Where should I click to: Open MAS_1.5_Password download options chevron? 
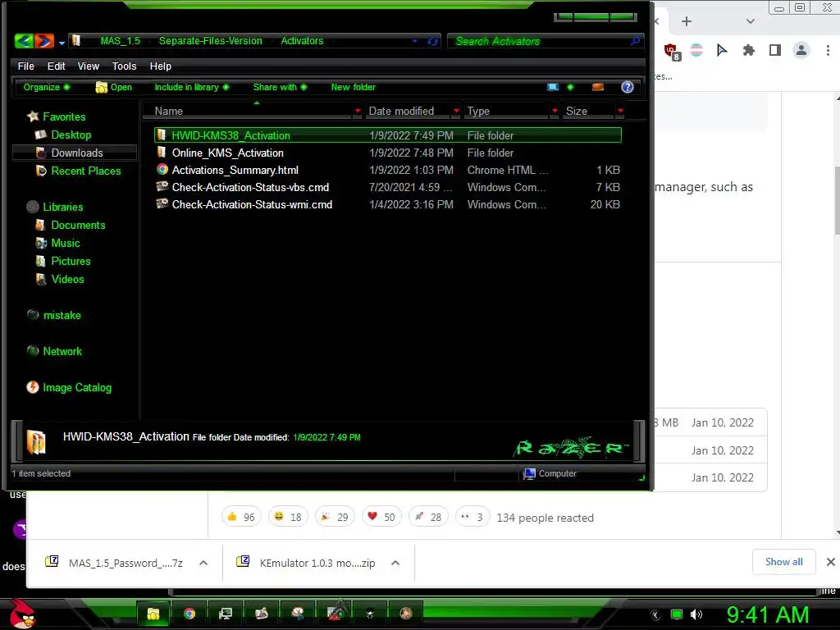203,563
